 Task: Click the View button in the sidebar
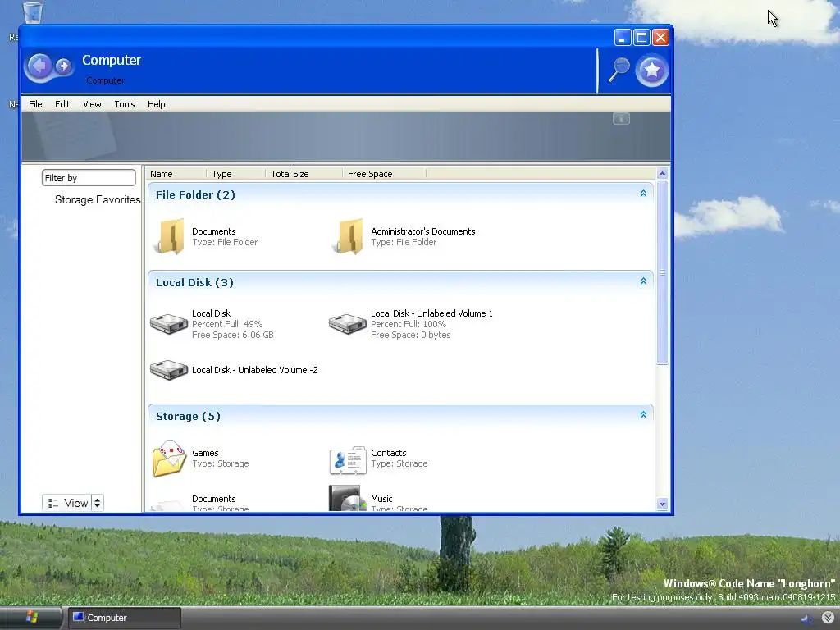pyautogui.click(x=67, y=503)
